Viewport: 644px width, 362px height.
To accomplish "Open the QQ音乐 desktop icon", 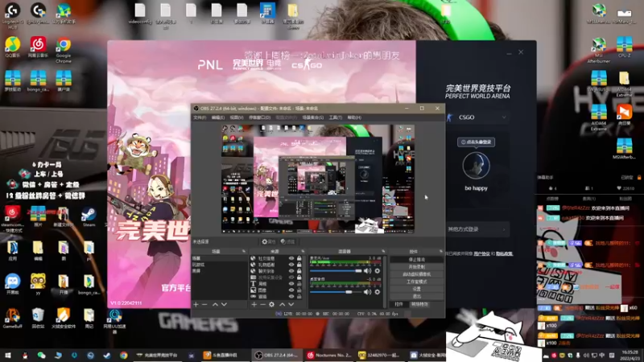I will tap(12, 47).
